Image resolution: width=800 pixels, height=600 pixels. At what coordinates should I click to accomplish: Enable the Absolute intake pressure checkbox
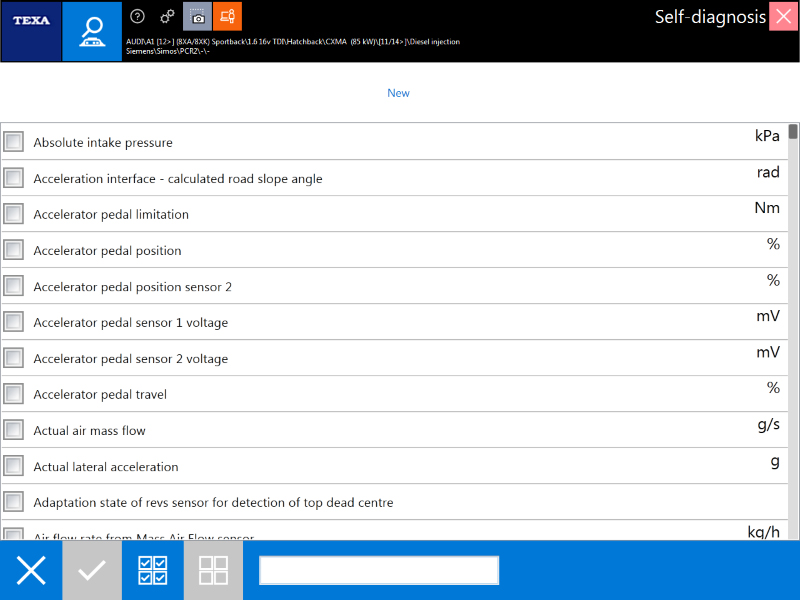[x=14, y=142]
